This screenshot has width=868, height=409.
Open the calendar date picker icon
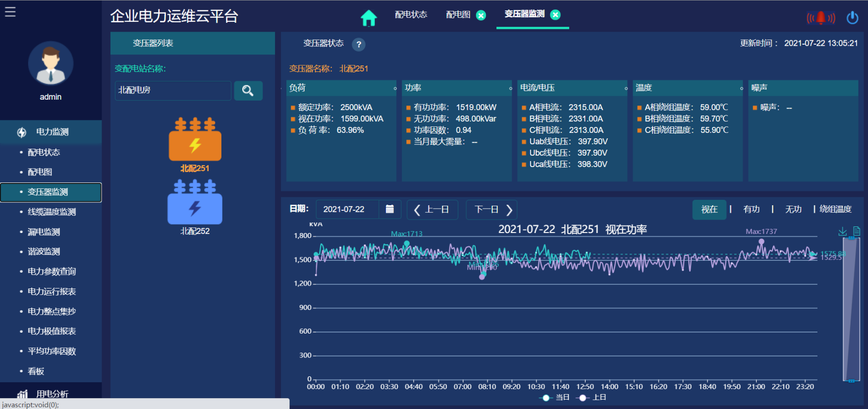390,209
